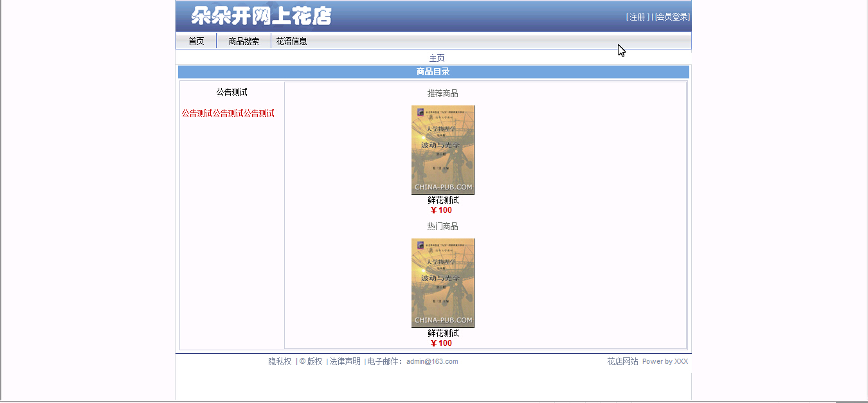Open the 隐私权 footer link
The image size is (868, 403).
[x=280, y=361]
